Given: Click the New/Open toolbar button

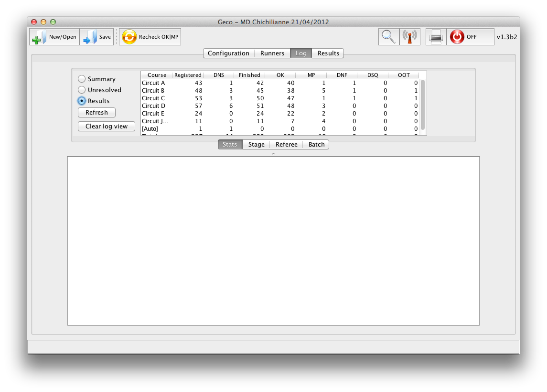Looking at the screenshot, I should click(x=54, y=37).
